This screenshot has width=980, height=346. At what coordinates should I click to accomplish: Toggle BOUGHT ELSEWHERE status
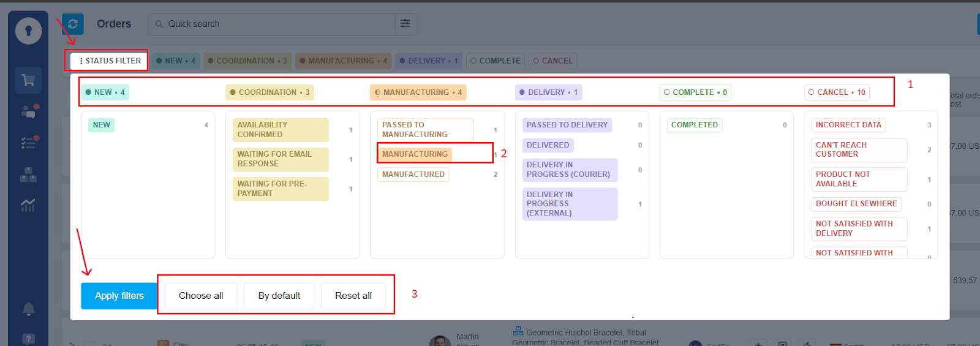point(856,204)
